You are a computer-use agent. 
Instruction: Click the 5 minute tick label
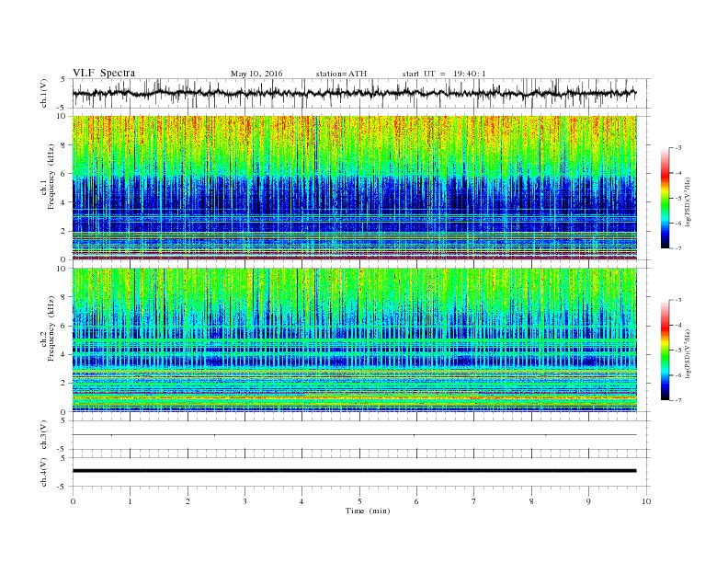[x=359, y=501]
